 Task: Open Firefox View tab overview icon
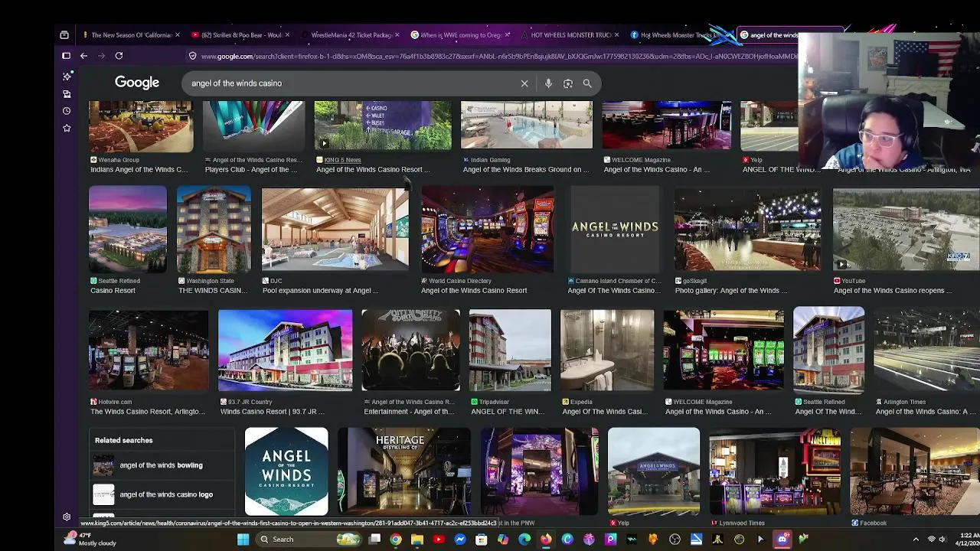pyautogui.click(x=64, y=35)
